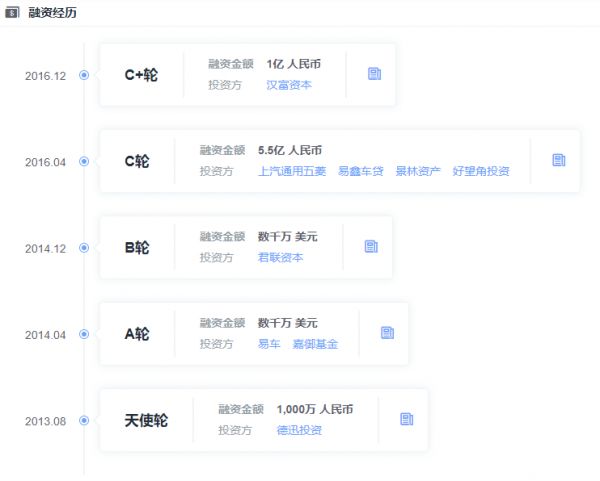600x481 pixels.
Task: Open investor 嘉御基金
Action: [315, 344]
